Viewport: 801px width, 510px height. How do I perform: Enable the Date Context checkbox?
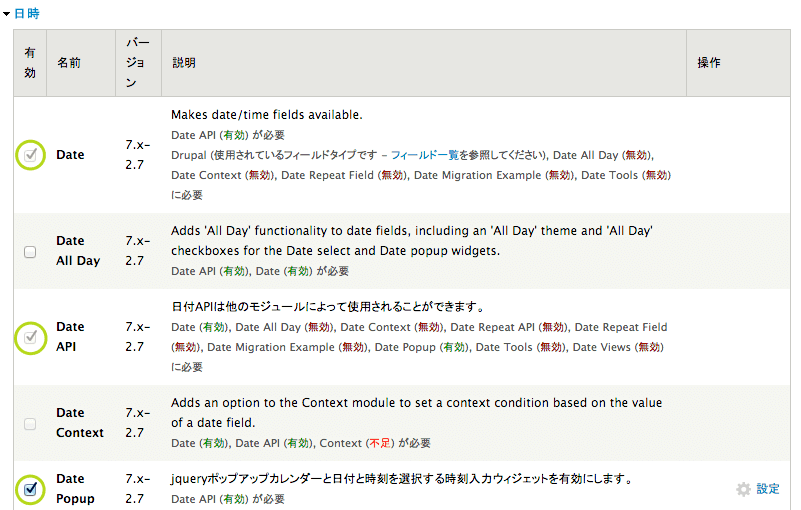(x=30, y=424)
